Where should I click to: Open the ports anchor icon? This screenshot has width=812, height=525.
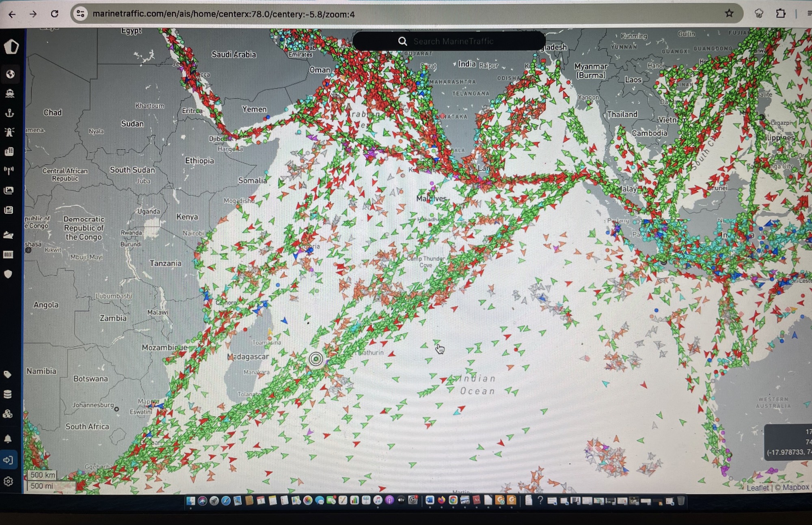point(9,113)
